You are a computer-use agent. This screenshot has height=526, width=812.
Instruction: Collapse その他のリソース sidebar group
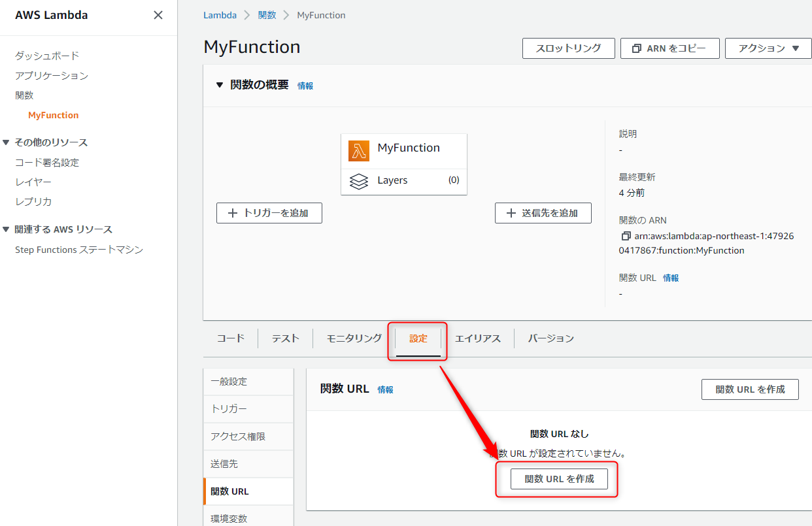(7, 142)
